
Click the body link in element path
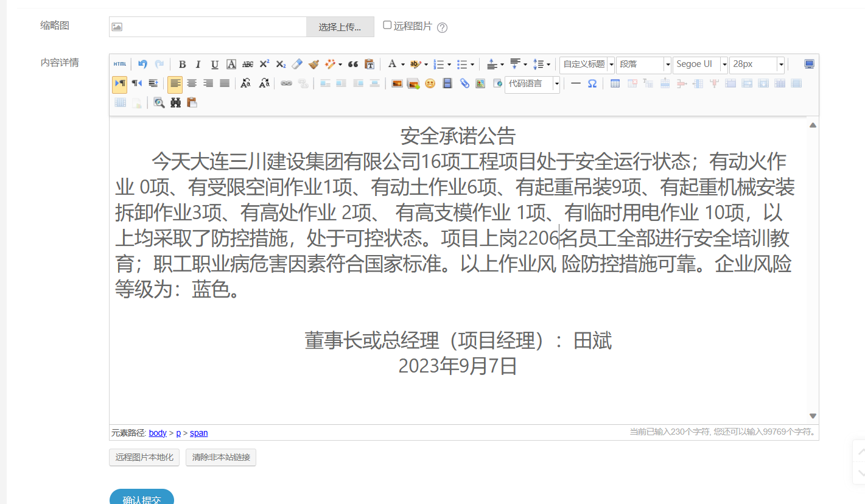[x=158, y=433]
